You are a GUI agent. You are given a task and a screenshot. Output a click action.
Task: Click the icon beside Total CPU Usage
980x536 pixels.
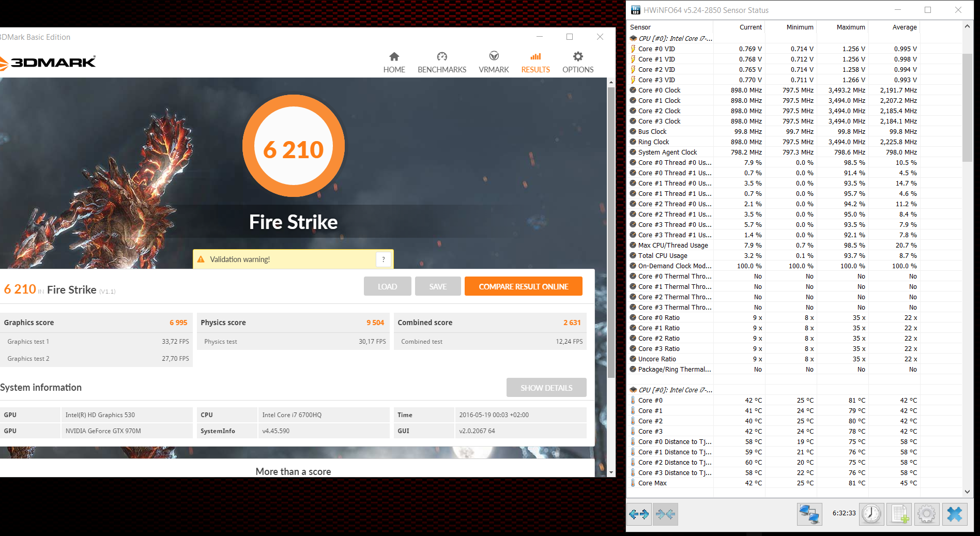[x=633, y=255]
